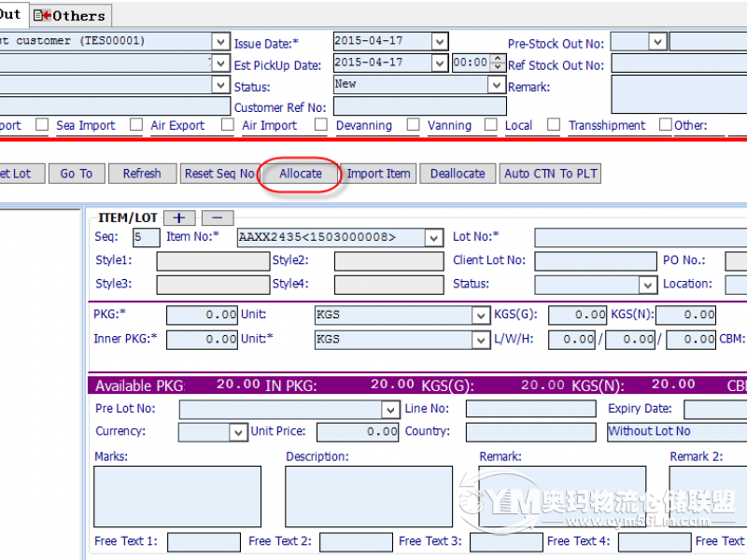This screenshot has width=747, height=560.
Task: Open the Currency dropdown
Action: click(238, 432)
